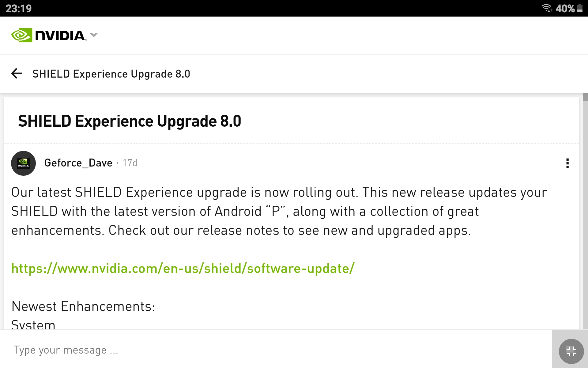Click the bold post heading SHIELD Experience Upgrade 8.0
588x368 pixels.
130,121
